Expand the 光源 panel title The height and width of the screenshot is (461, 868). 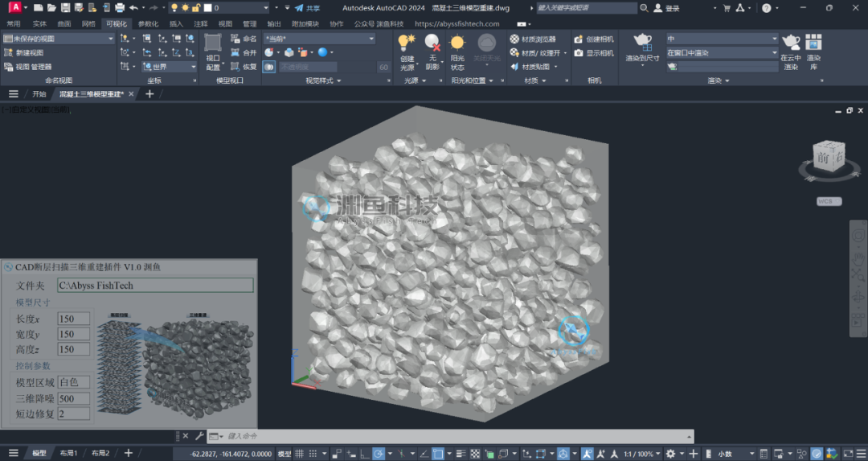415,80
